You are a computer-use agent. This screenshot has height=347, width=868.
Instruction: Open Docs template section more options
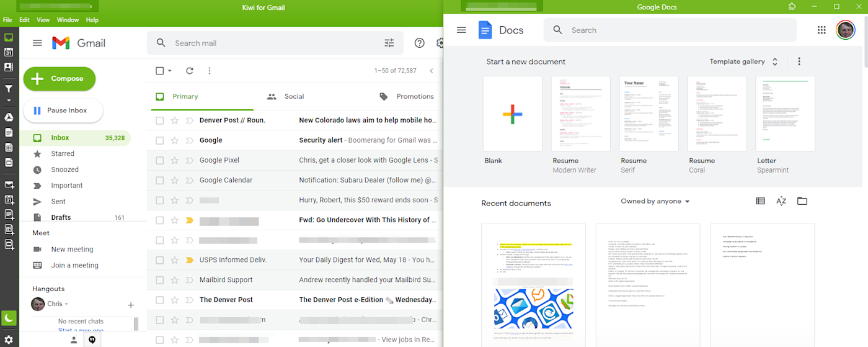(x=799, y=61)
